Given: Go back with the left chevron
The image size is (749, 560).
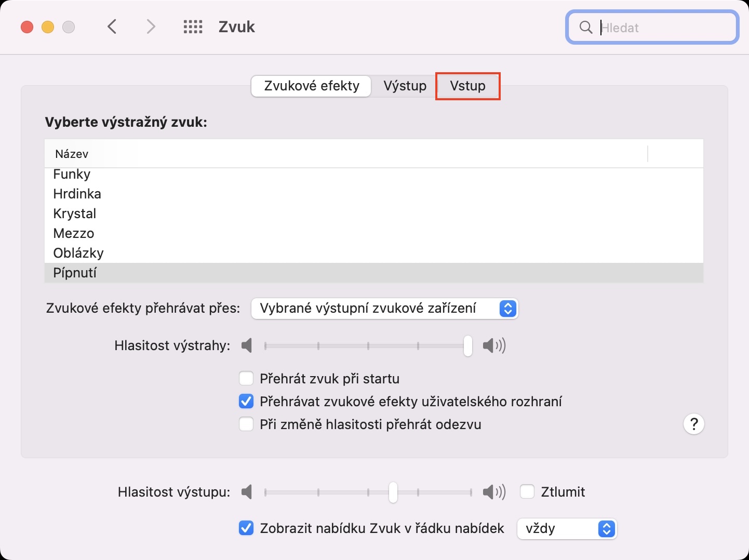Looking at the screenshot, I should [112, 27].
